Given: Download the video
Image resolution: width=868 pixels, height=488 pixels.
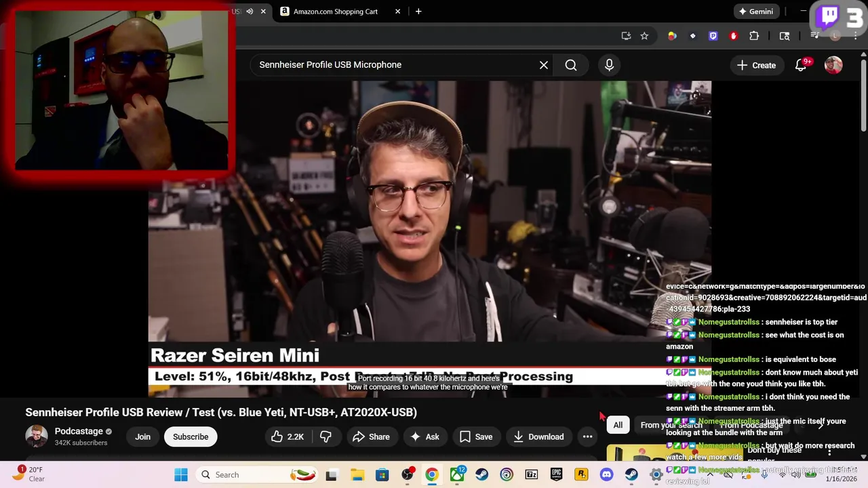Looking at the screenshot, I should click(538, 436).
